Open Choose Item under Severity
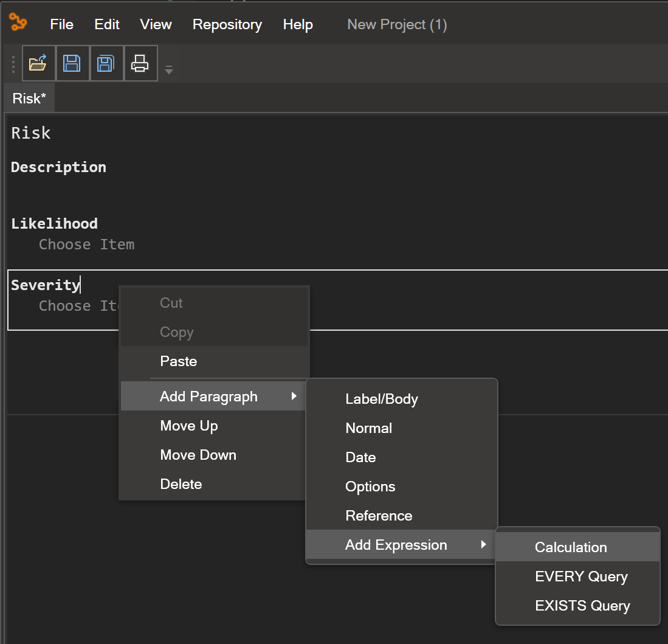Image resolution: width=668 pixels, height=644 pixels. 78,306
